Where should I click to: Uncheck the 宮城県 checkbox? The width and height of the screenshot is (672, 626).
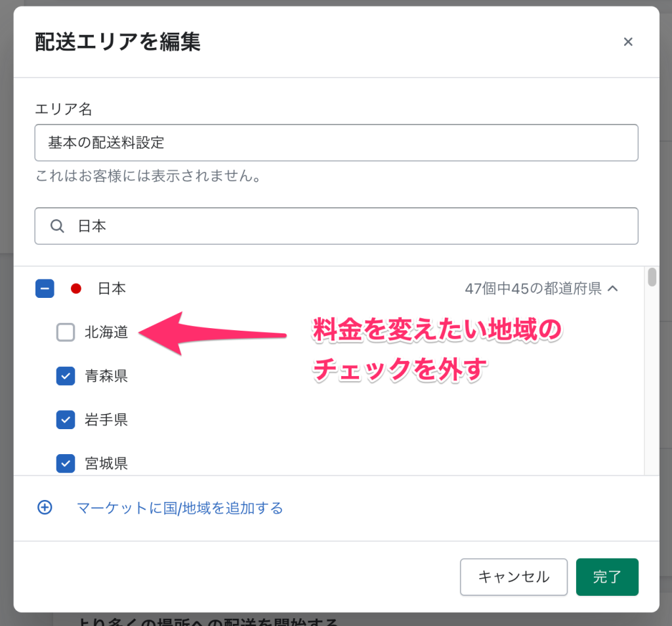[x=65, y=463]
